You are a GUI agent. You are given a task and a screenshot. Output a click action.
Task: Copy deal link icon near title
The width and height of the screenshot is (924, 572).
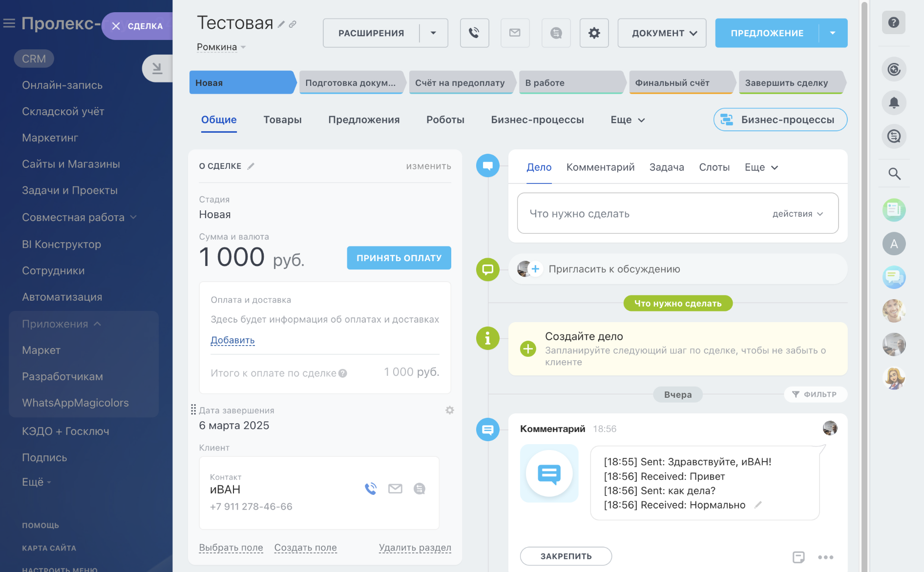(x=293, y=24)
